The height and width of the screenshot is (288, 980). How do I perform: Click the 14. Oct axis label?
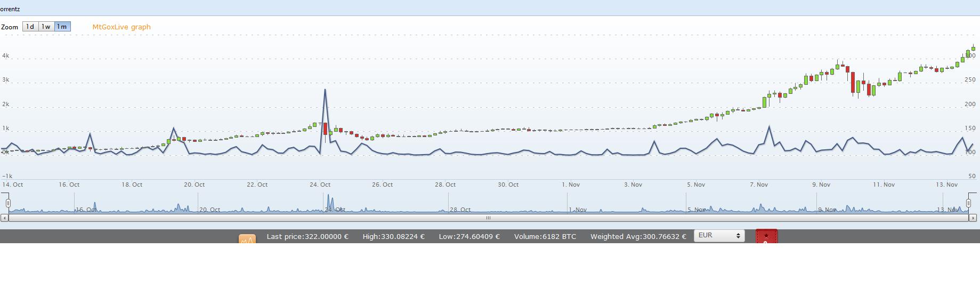click(13, 185)
